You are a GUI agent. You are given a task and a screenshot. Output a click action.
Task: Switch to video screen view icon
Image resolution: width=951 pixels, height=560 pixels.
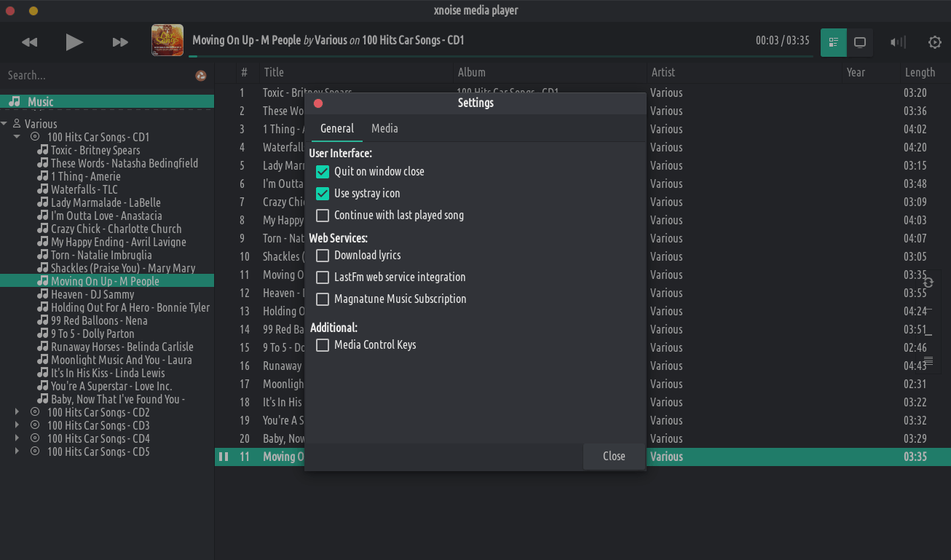(x=860, y=42)
